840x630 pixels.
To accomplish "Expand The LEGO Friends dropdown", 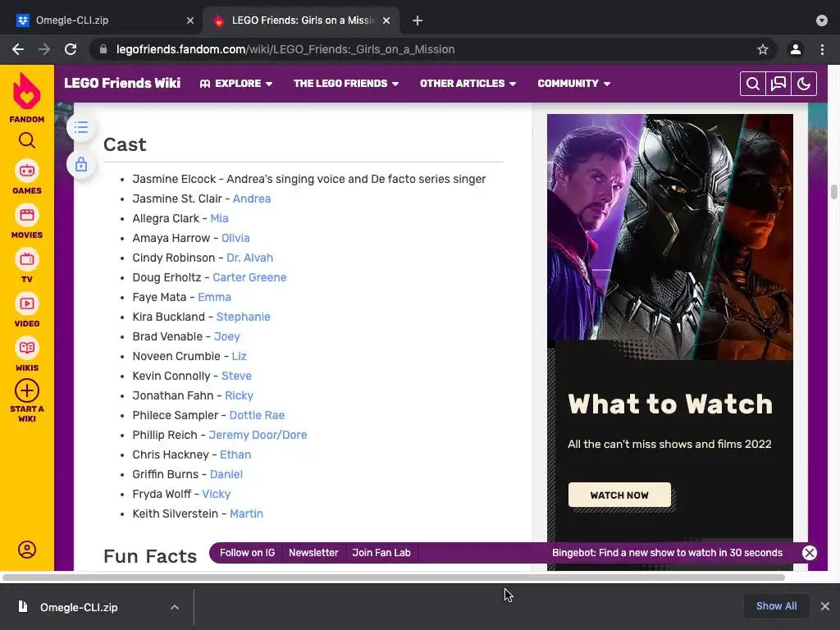I will point(346,84).
